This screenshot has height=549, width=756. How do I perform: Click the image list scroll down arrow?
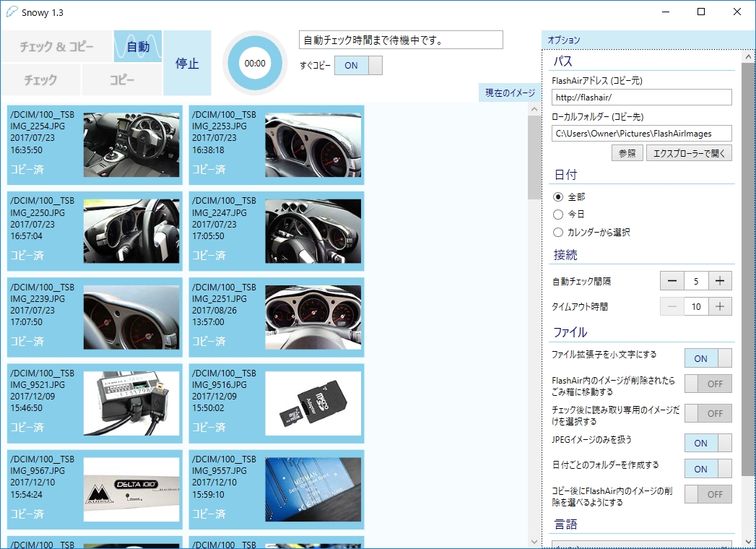point(534,542)
